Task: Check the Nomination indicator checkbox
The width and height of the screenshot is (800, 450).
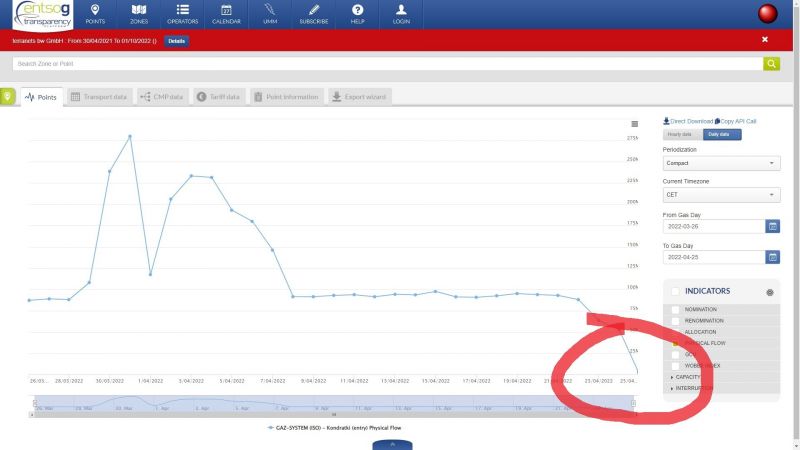Action: click(x=676, y=309)
